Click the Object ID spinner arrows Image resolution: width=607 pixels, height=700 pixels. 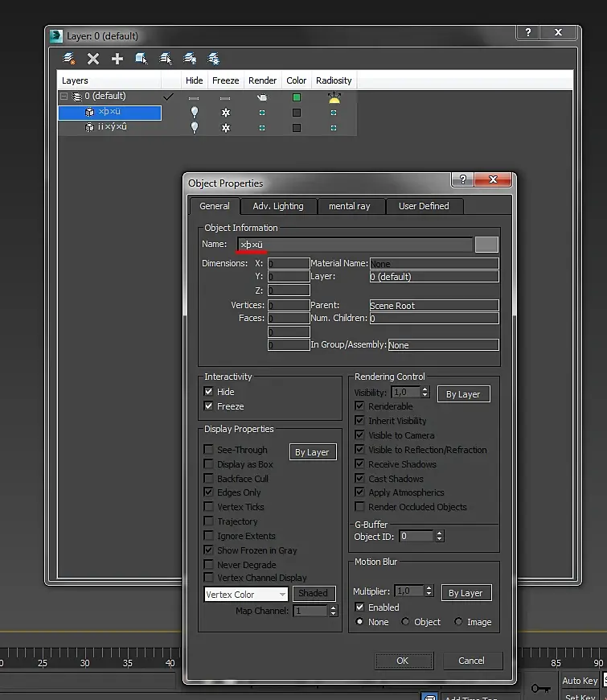(x=439, y=536)
